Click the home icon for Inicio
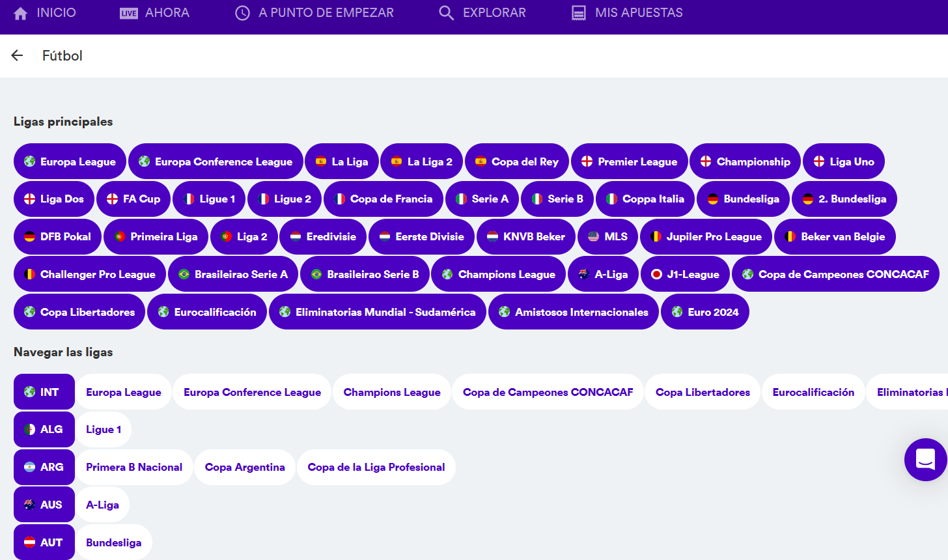 pos(21,13)
